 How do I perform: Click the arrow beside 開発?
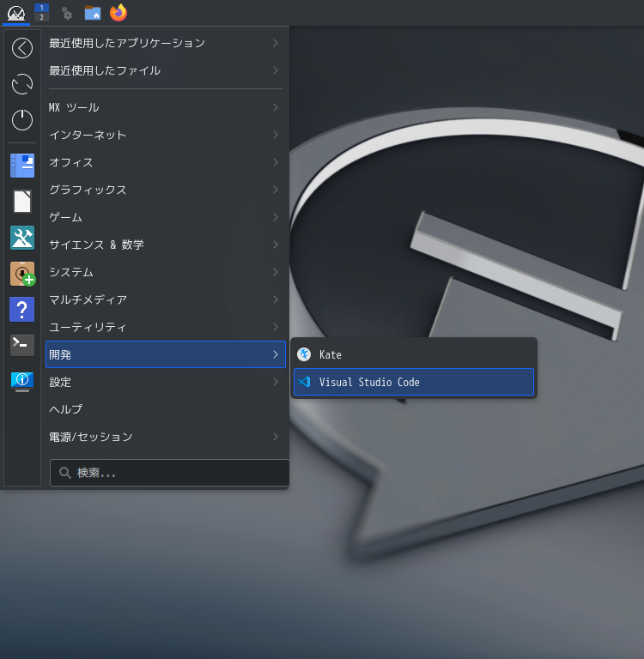click(x=276, y=354)
